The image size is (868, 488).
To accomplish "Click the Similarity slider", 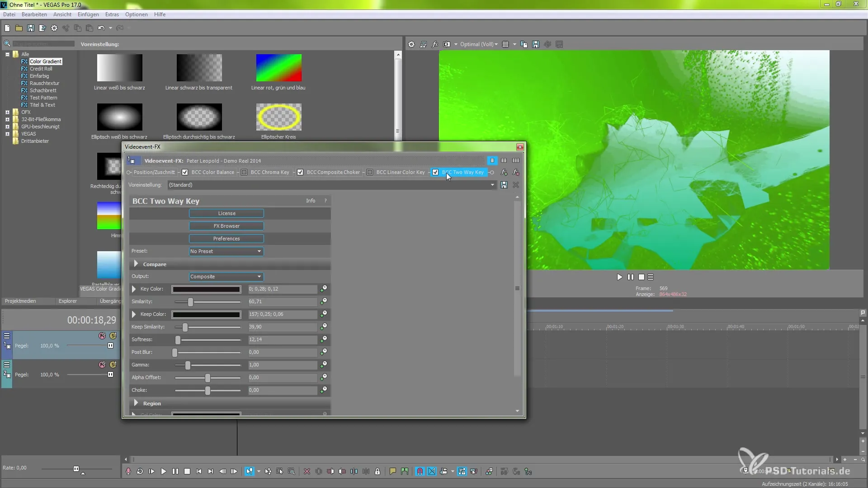I will pos(208,301).
